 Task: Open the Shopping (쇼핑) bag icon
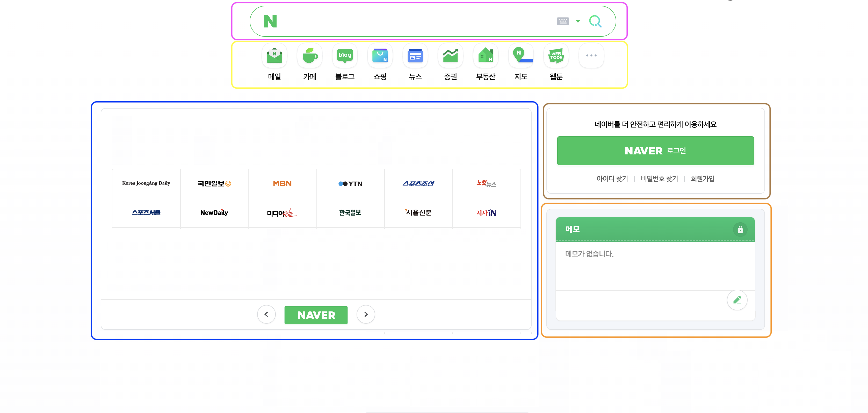click(380, 56)
